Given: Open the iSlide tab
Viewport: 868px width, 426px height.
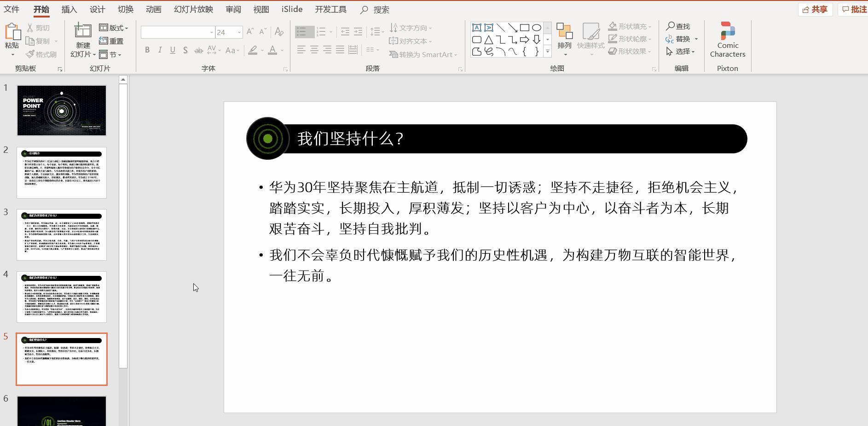Looking at the screenshot, I should click(292, 9).
